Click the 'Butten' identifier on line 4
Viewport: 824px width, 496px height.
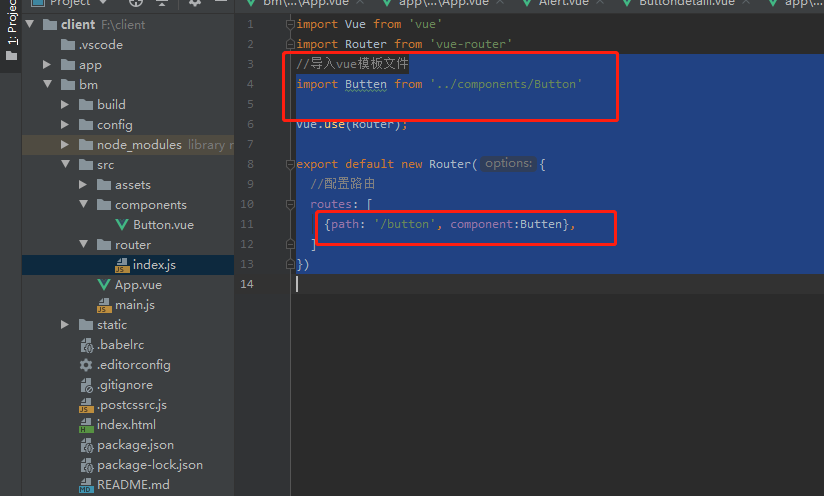[x=366, y=84]
